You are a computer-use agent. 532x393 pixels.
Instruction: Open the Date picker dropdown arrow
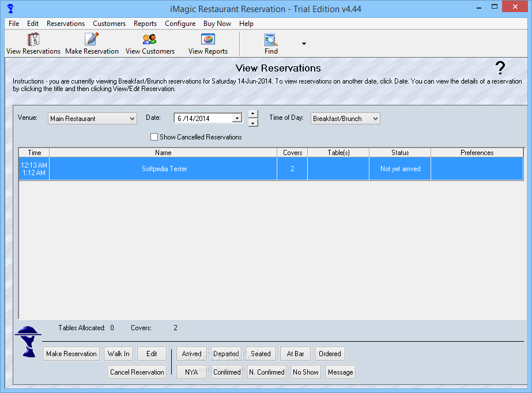tap(237, 118)
